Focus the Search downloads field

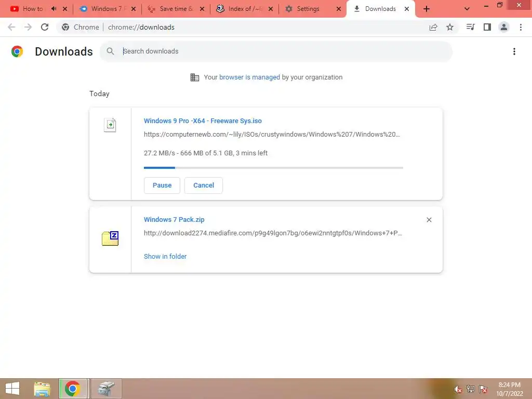pyautogui.click(x=276, y=51)
